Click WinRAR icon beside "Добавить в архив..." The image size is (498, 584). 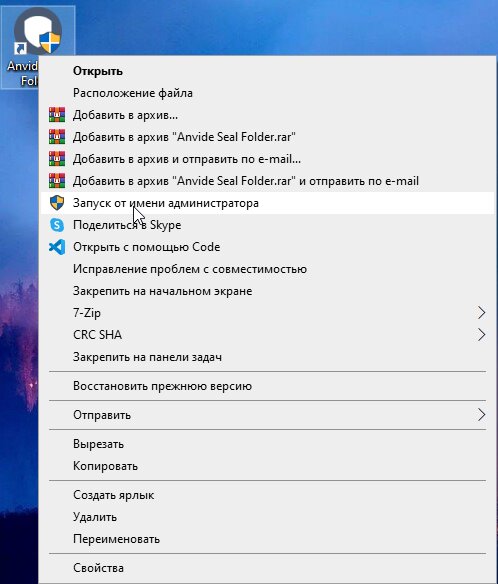[57, 115]
